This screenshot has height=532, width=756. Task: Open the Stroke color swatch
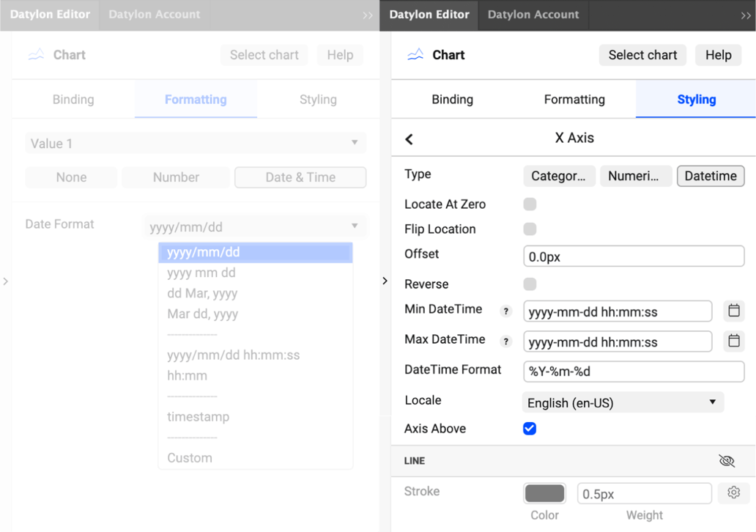coord(545,493)
